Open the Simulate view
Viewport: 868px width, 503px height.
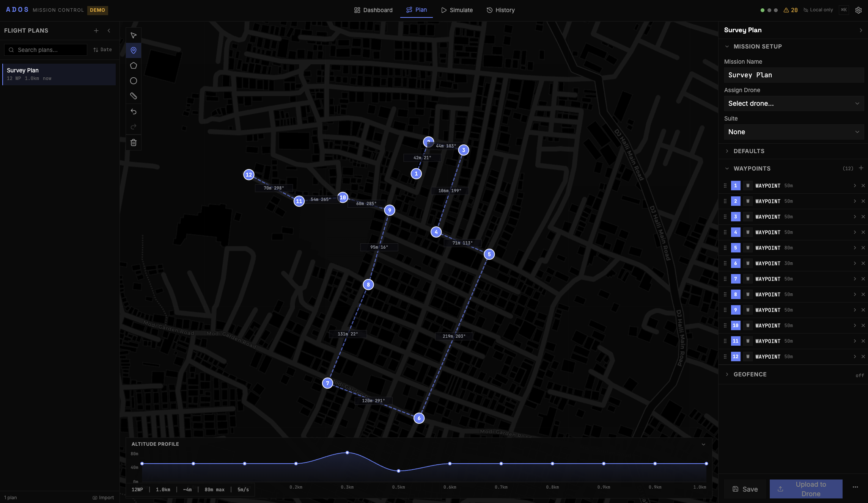457,10
